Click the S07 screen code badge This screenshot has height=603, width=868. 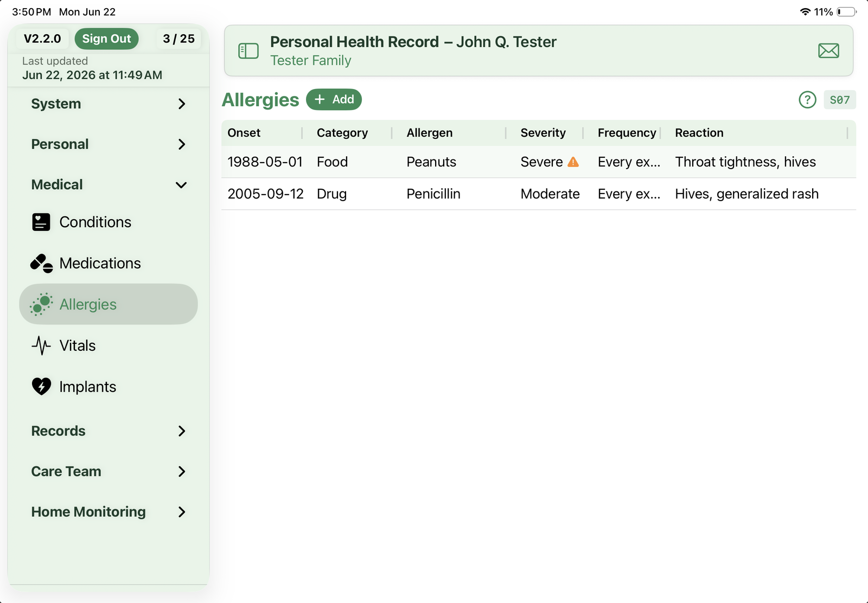coord(840,100)
